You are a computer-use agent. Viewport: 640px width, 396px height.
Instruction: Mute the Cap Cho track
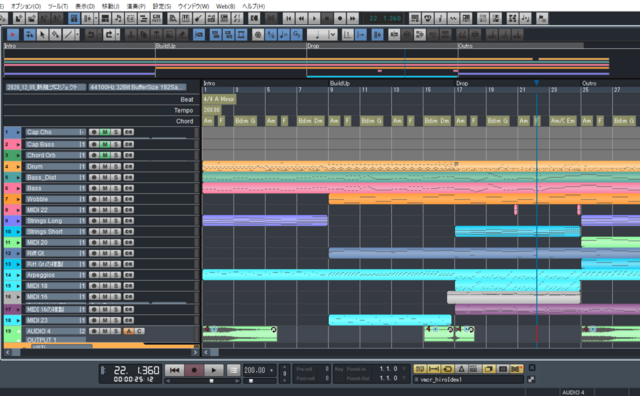coord(105,132)
